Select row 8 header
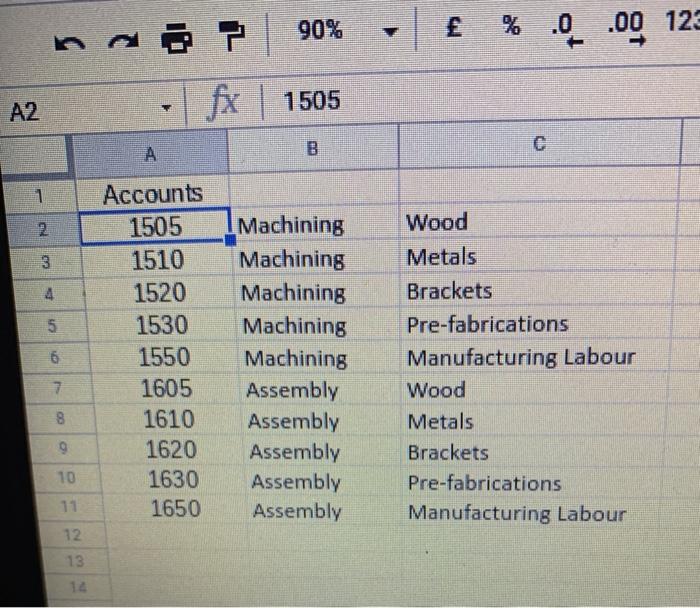This screenshot has height=608, width=700. (x=60, y=418)
